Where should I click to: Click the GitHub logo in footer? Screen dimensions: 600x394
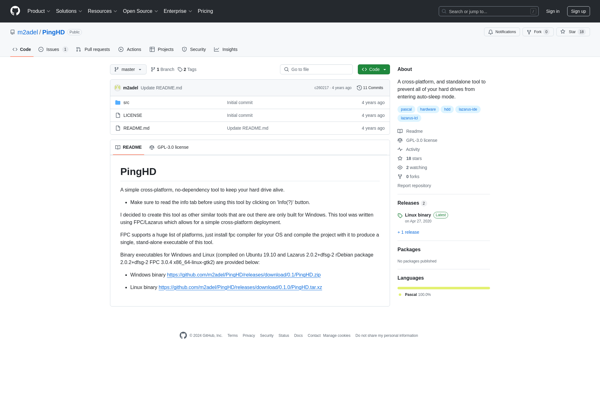coord(183,335)
